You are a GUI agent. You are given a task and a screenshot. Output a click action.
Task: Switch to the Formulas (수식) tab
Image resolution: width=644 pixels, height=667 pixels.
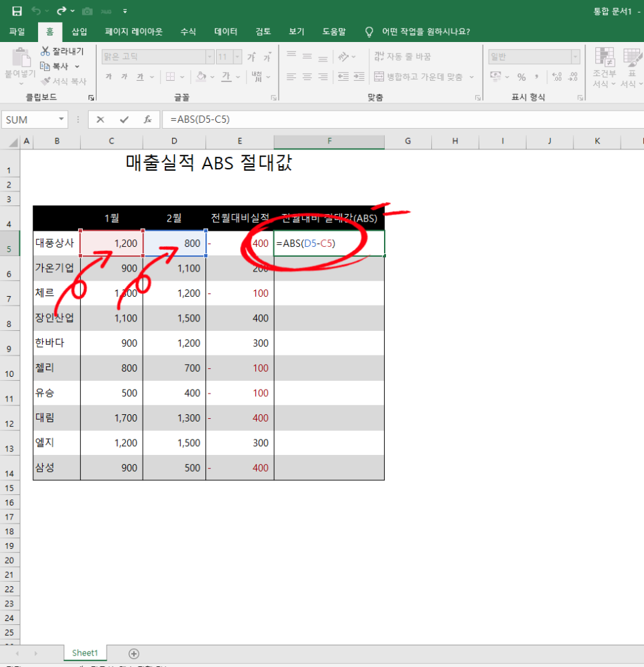tap(188, 31)
